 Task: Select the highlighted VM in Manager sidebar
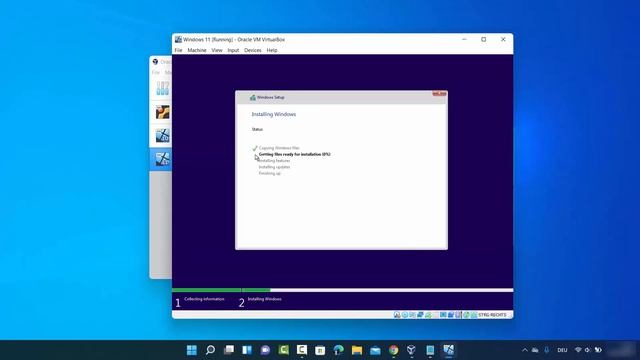coord(161,159)
